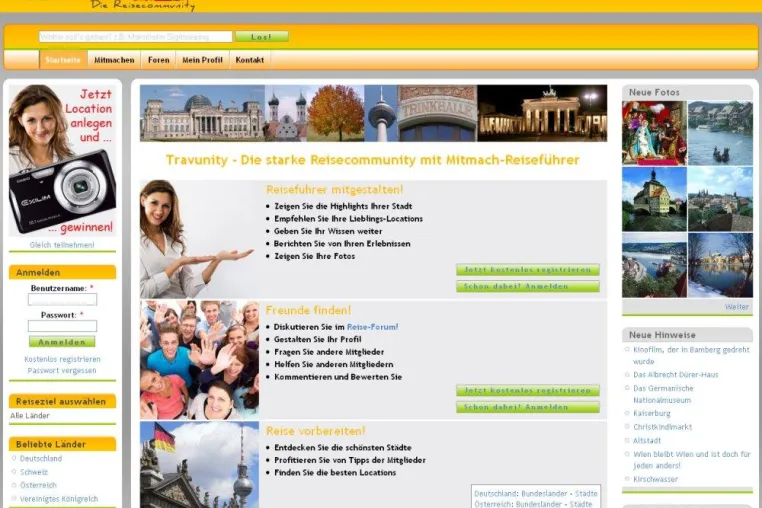Click Jetzt kostenlos registrieren under Reiseführer mitgestalten
Screen dimensions: 762x508
[528, 270]
